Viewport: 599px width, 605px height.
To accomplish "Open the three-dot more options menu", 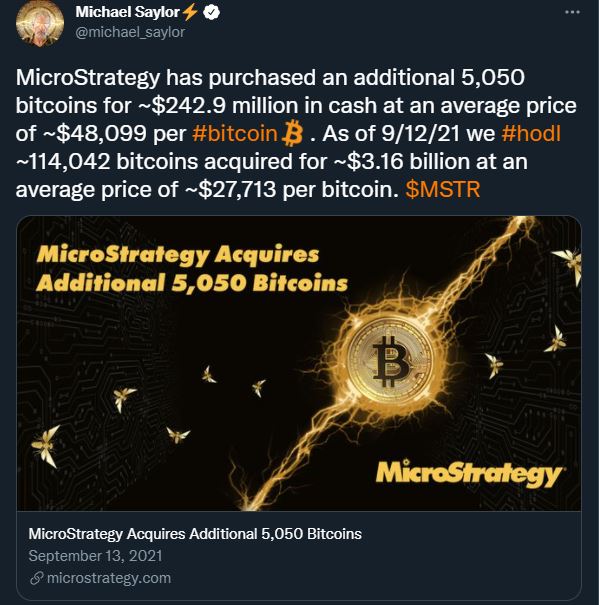I will click(572, 12).
